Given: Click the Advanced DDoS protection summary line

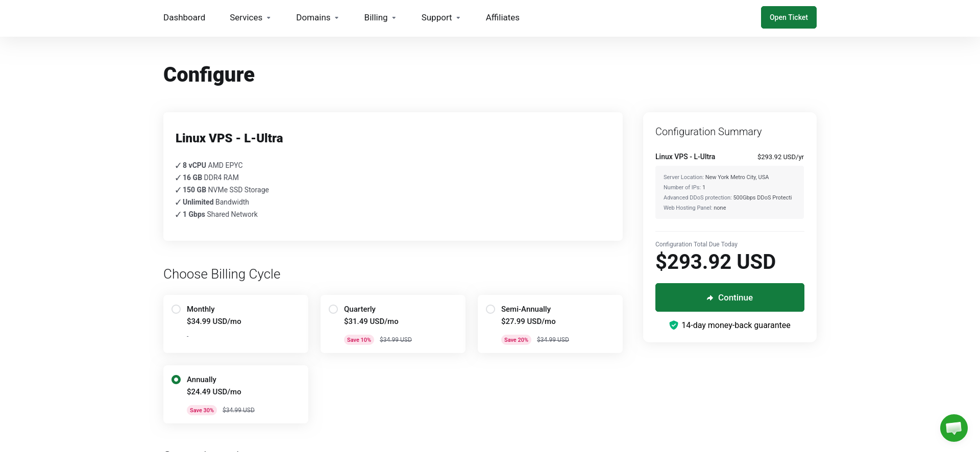Looking at the screenshot, I should click(x=728, y=197).
